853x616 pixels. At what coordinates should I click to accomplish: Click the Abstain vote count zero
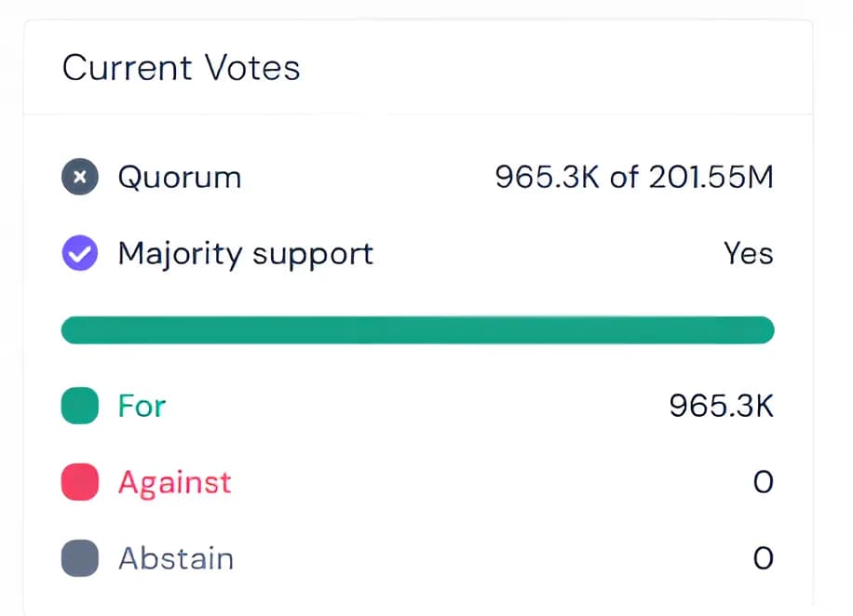click(x=763, y=559)
